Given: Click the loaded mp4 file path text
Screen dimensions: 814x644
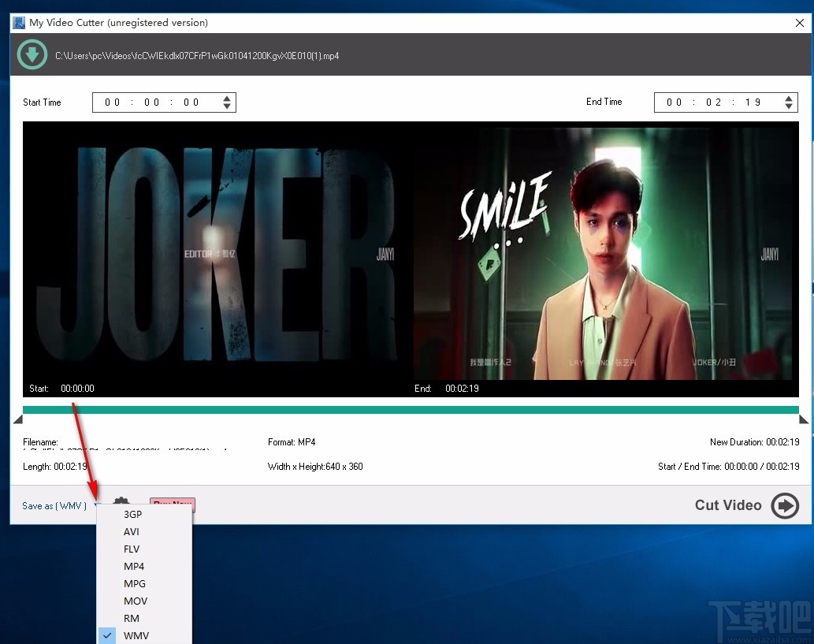Looking at the screenshot, I should [197, 56].
